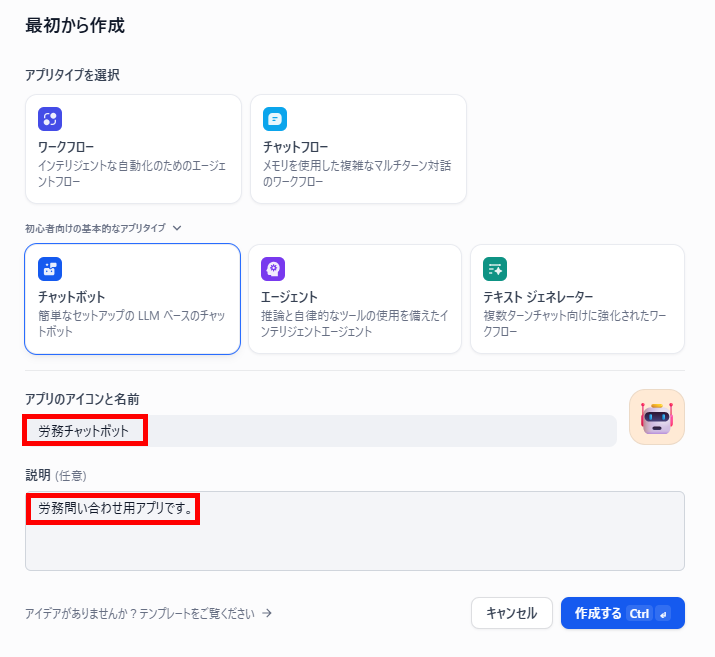Open the テンプレートをご覧ください link
This screenshot has height=657, width=715.
tap(197, 614)
